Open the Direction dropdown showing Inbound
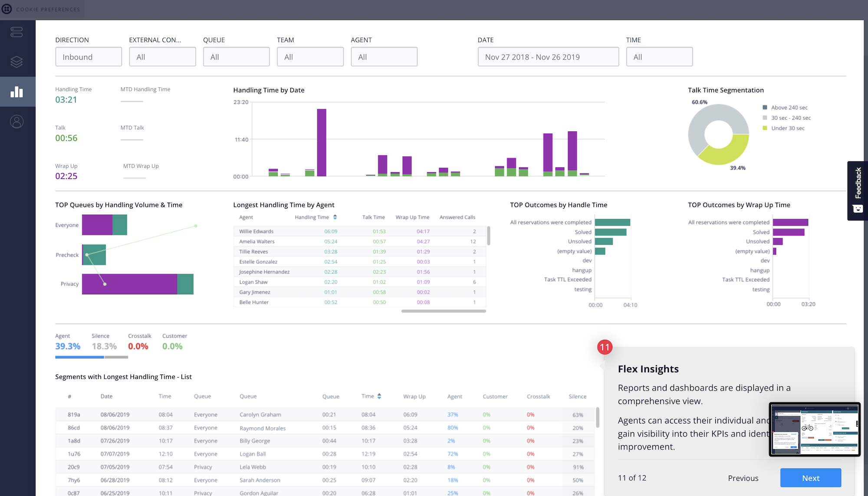 (x=89, y=57)
